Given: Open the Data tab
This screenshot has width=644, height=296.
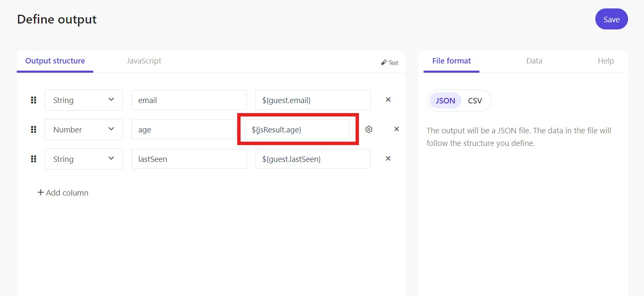Looking at the screenshot, I should point(534,61).
